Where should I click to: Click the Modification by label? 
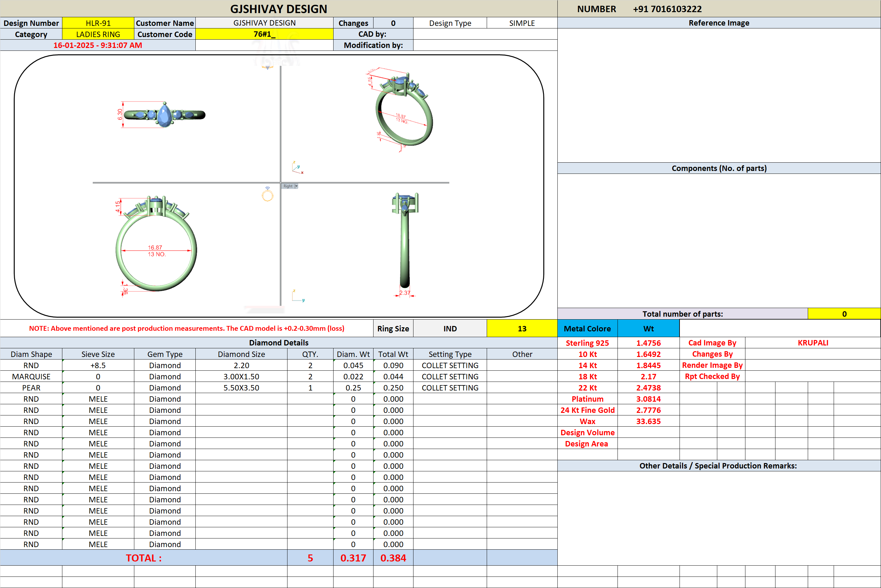tap(373, 45)
